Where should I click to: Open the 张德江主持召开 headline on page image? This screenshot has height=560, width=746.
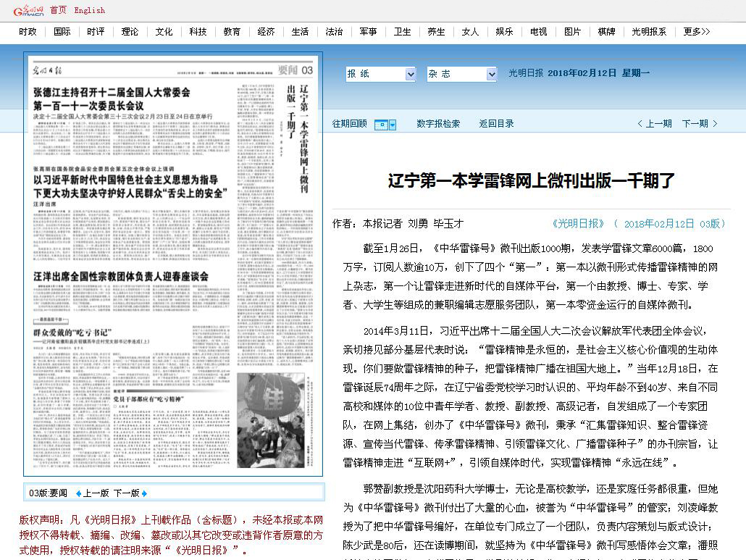[112, 99]
